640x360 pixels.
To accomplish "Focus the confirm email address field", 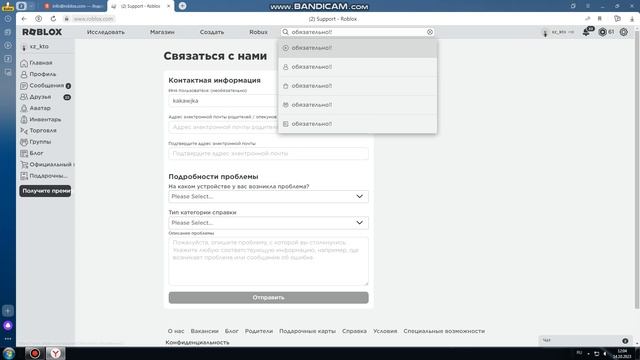I will click(x=268, y=153).
